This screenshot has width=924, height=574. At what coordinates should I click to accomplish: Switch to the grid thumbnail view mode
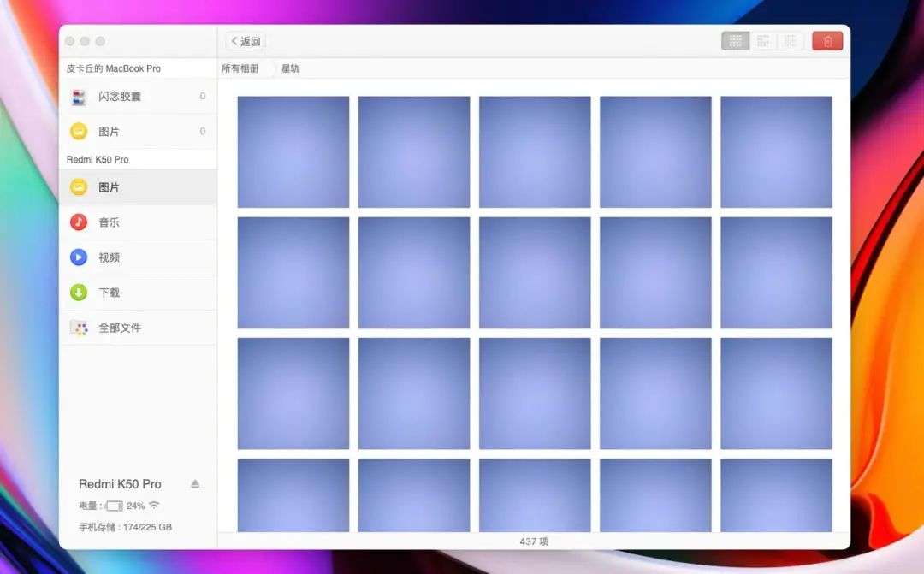736,41
